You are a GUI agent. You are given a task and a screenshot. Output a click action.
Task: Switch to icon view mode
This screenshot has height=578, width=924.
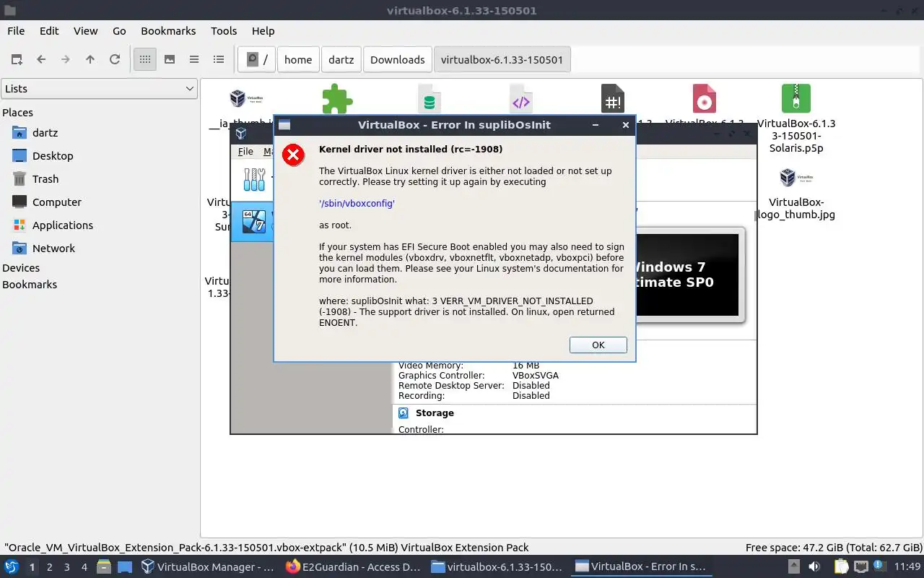tap(145, 59)
